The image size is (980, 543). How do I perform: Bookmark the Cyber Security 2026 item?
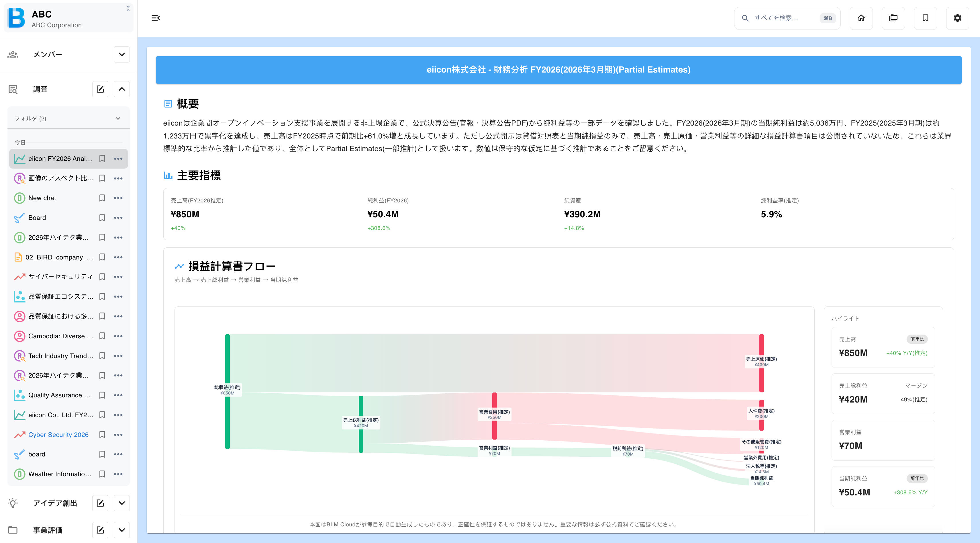102,435
